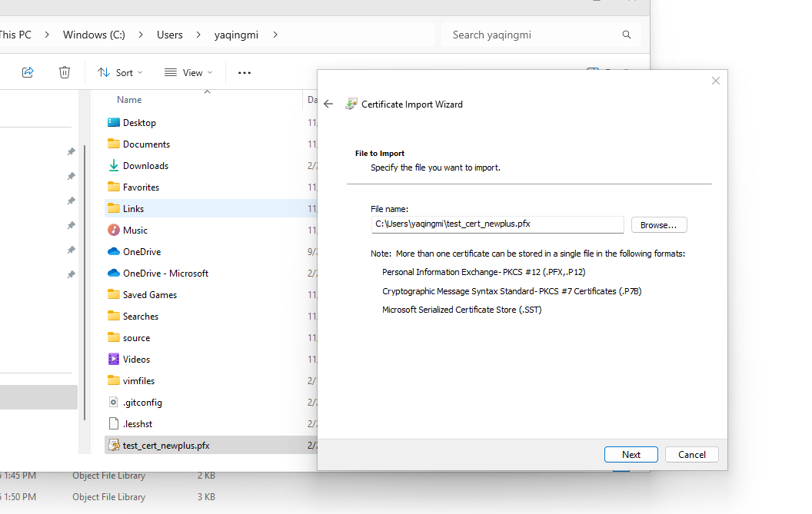Screen dimensions: 812x514
Task: Select the Music folder icon
Action: click(x=114, y=230)
